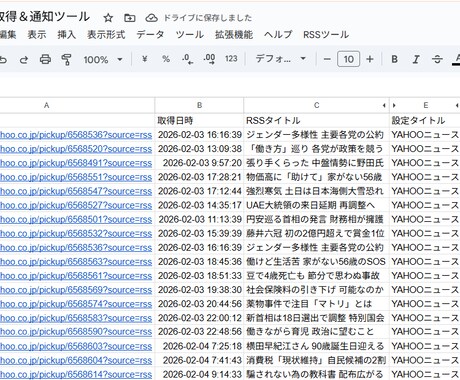The width and height of the screenshot is (460, 380).
Task: Open link pickup/6568520?source=rss
Action: tap(76, 149)
